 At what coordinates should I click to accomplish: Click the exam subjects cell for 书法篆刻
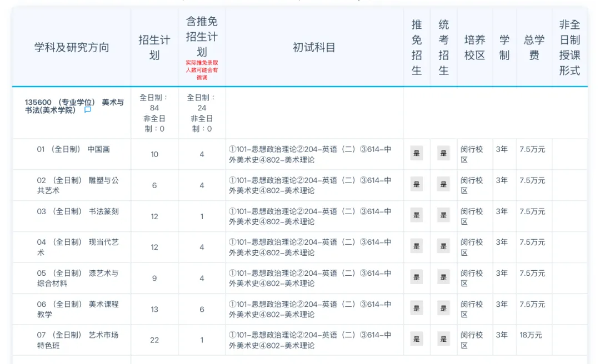click(x=314, y=216)
